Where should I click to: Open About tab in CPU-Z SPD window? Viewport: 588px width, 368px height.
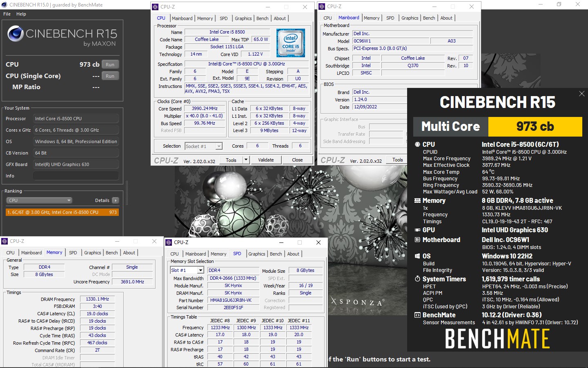[293, 254]
